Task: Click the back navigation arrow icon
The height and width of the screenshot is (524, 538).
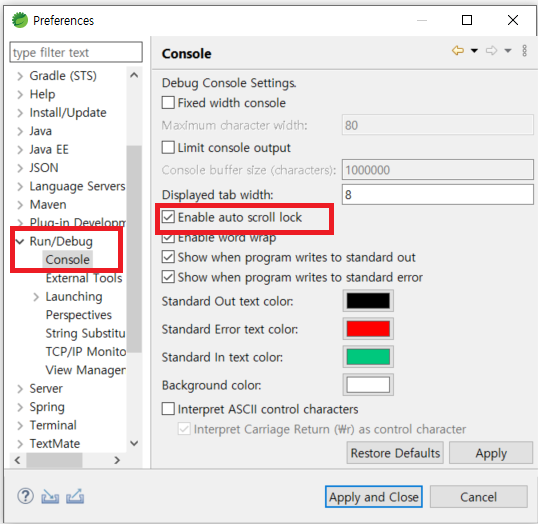Action: pyautogui.click(x=458, y=51)
